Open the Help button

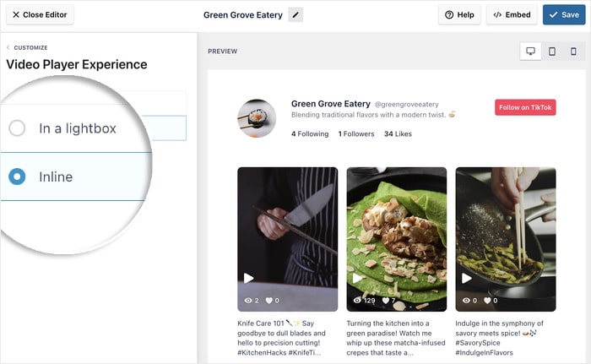(459, 15)
